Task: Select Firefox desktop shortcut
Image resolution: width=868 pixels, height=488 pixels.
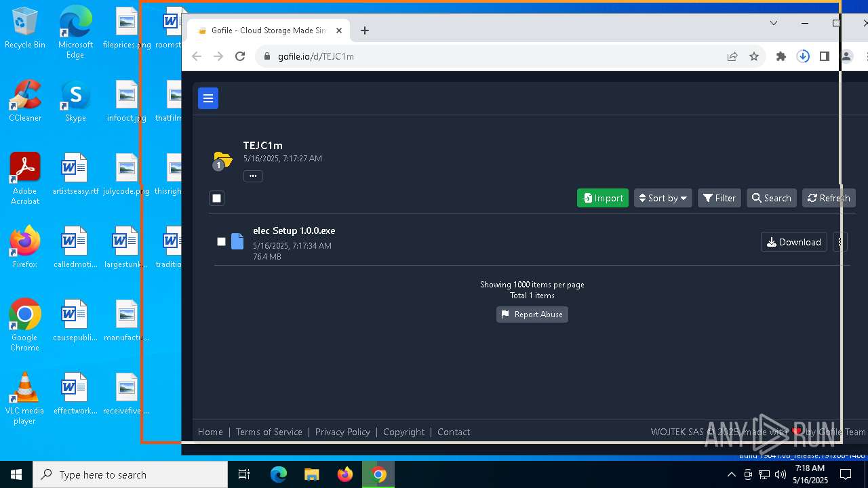Action: click(x=25, y=247)
